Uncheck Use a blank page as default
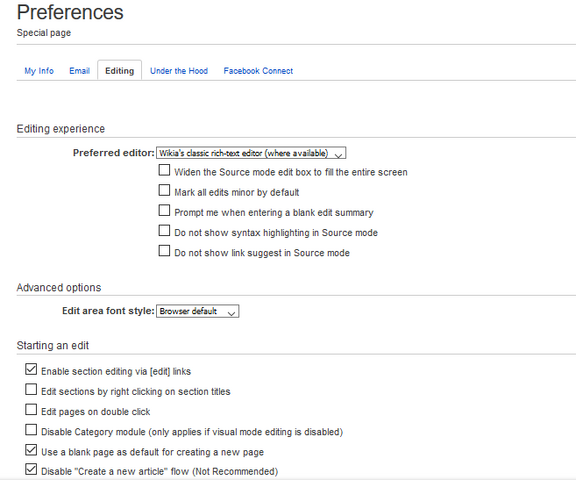The image size is (576, 480). (x=31, y=450)
